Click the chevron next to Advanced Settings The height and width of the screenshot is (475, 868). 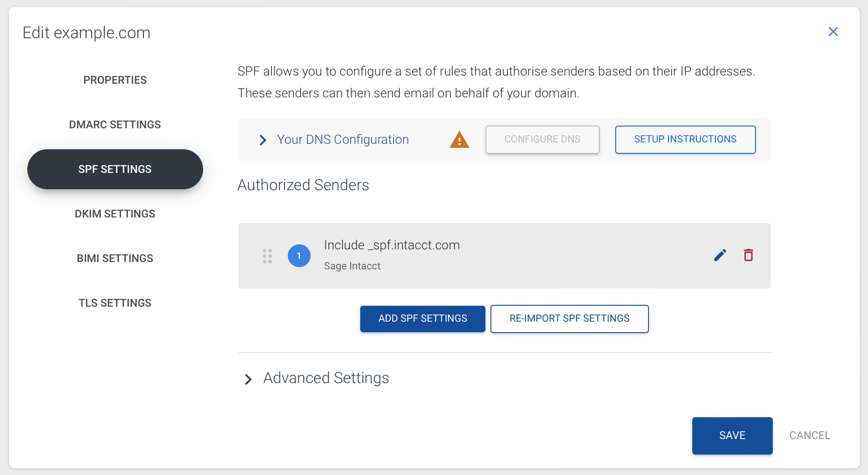[248, 379]
